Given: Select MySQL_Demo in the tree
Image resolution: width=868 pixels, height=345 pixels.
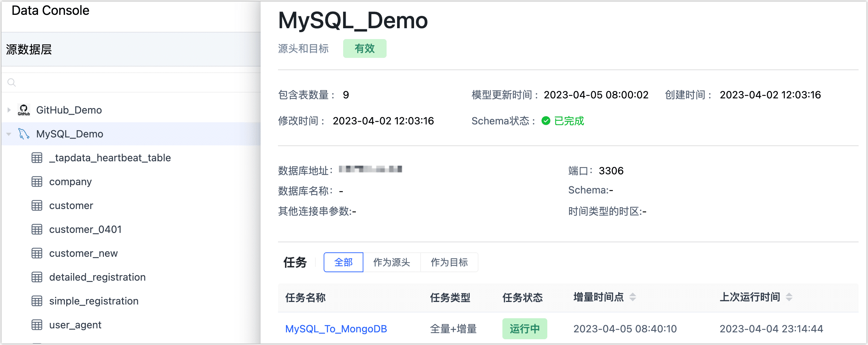Looking at the screenshot, I should (x=69, y=134).
